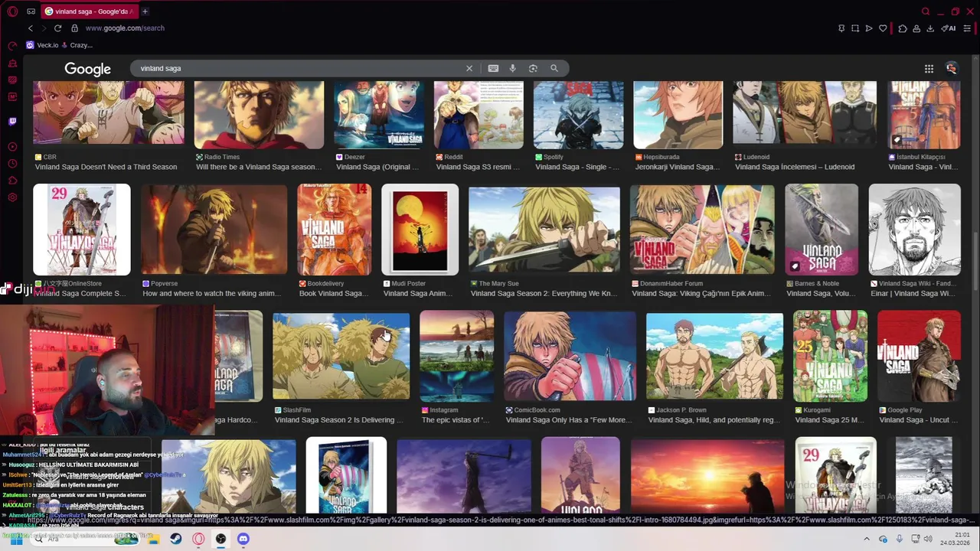Viewport: 980px width, 551px height.
Task: Open the Google account profile avatar
Action: tap(951, 69)
